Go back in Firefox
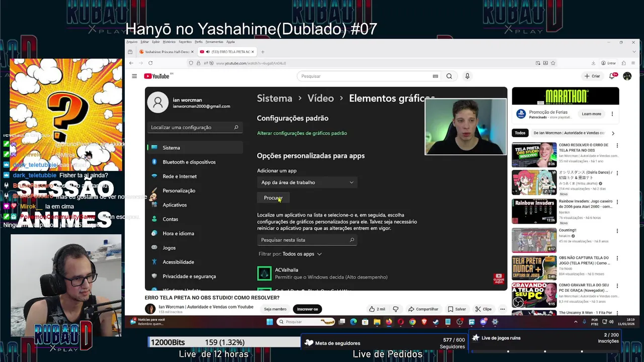The height and width of the screenshot is (362, 644). click(131, 63)
